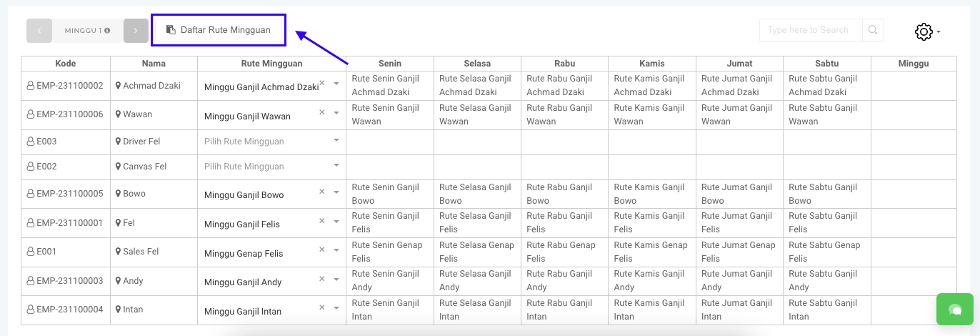Click the Minggu 1 week label
The image size is (980, 336).
point(84,31)
